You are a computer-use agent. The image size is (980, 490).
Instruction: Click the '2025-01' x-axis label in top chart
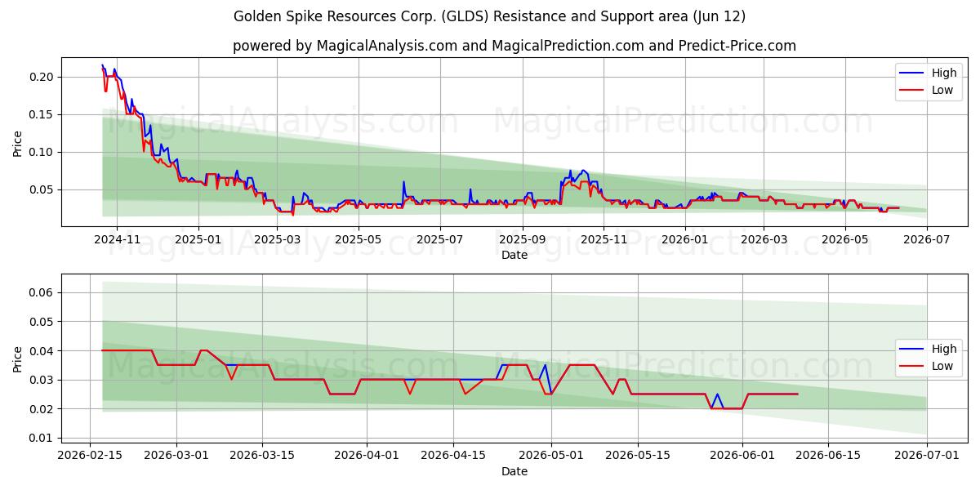pyautogui.click(x=198, y=239)
